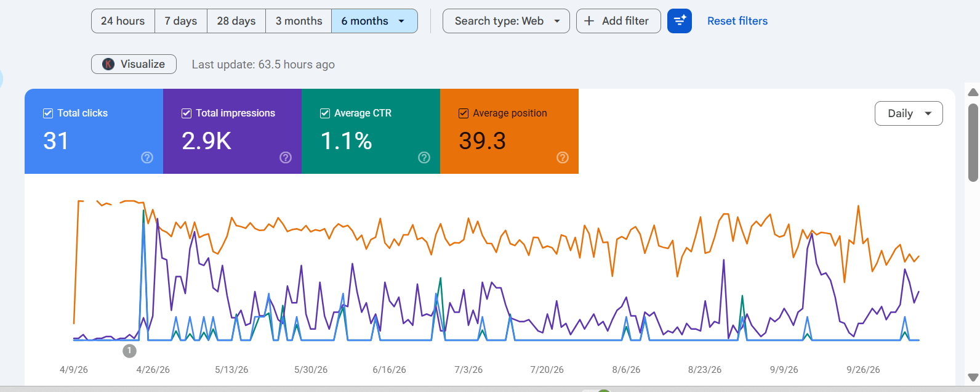Click the blue AI filter suggestions icon
This screenshot has width=980, height=392.
[680, 21]
